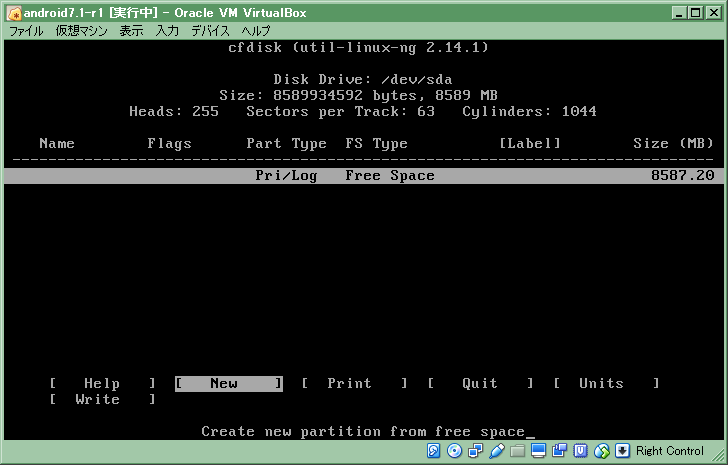Click the Name column header

click(x=57, y=143)
